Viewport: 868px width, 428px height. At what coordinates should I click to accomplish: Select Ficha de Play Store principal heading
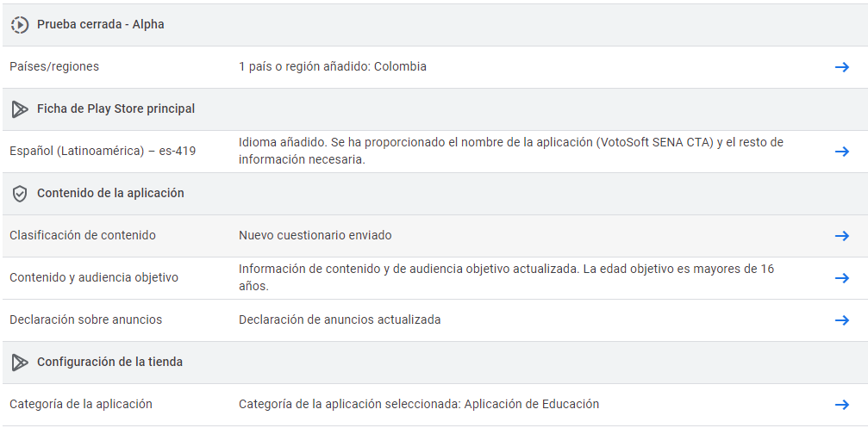click(116, 109)
